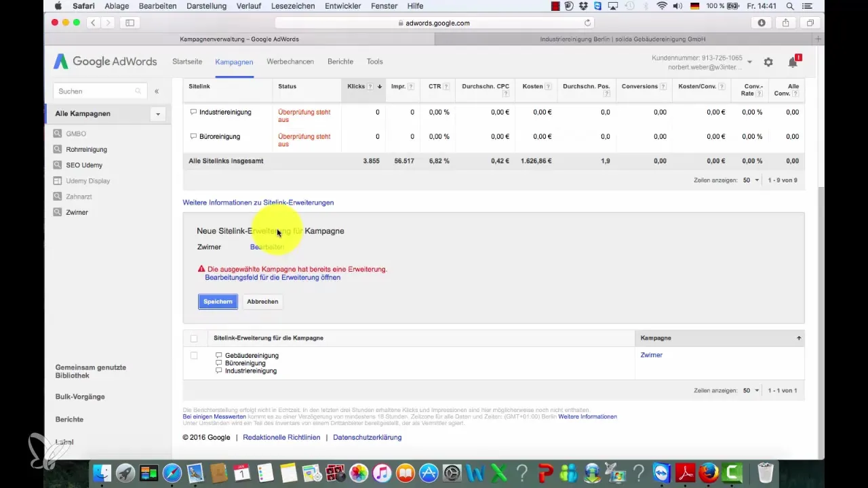Click the Abbrechen button
The image size is (868, 488).
262,302
